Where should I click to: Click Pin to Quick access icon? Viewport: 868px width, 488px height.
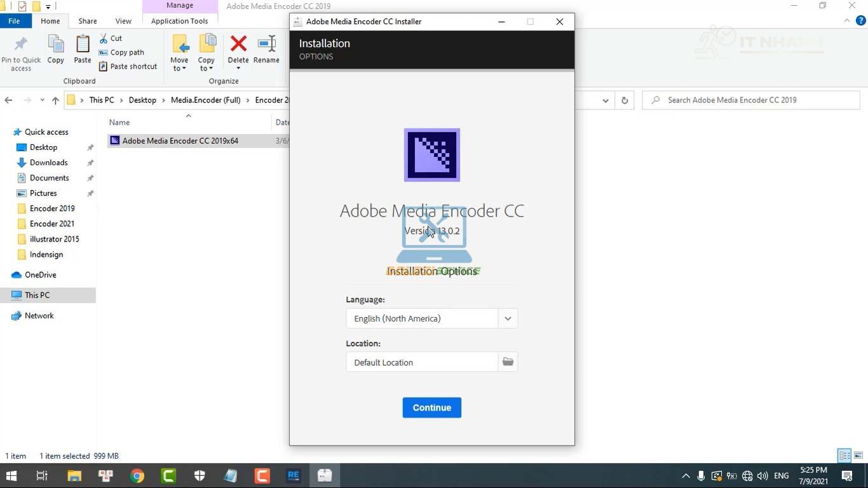[x=21, y=52]
